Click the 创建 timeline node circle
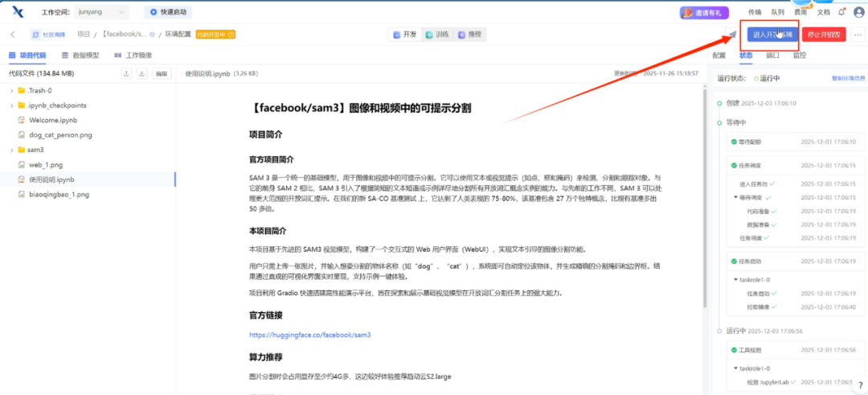Image resolution: width=868 pixels, height=395 pixels. [719, 103]
